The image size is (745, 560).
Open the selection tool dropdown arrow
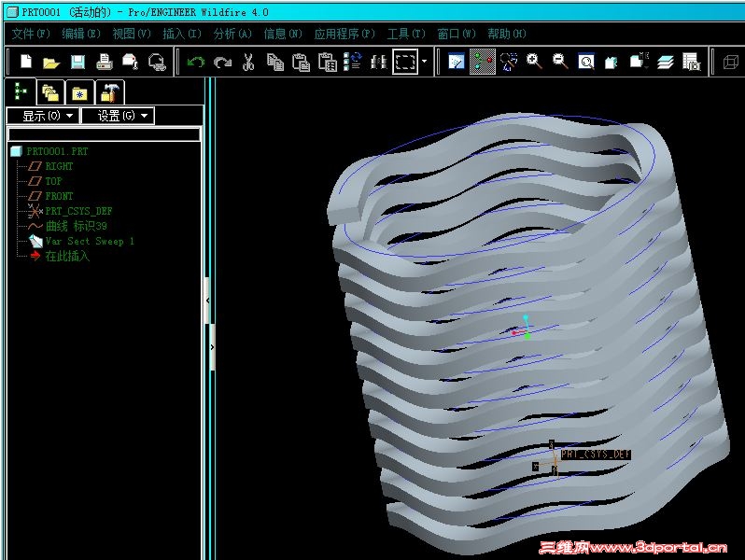tap(424, 62)
